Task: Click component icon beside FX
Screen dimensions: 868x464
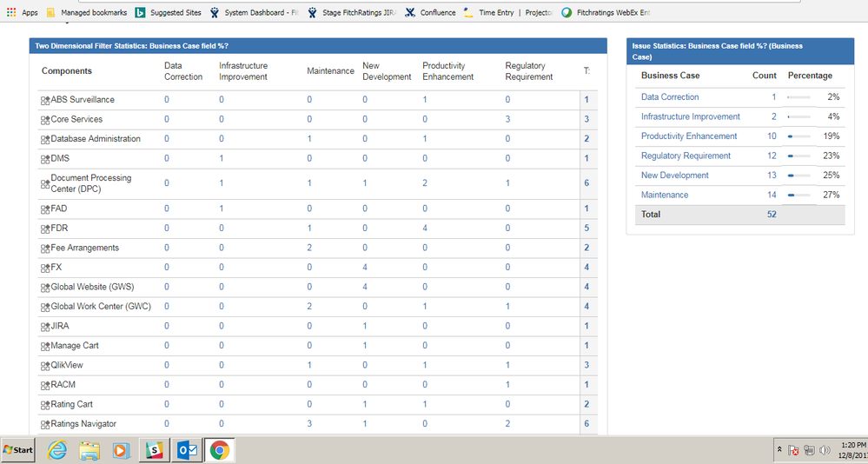Action: tap(45, 268)
